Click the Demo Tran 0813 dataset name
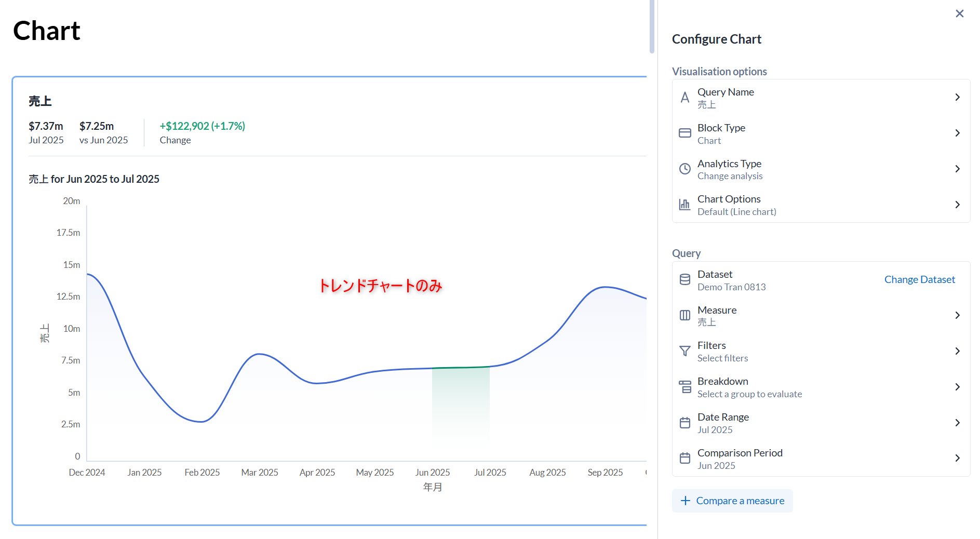Viewport: 980px width, 539px height. click(x=731, y=287)
